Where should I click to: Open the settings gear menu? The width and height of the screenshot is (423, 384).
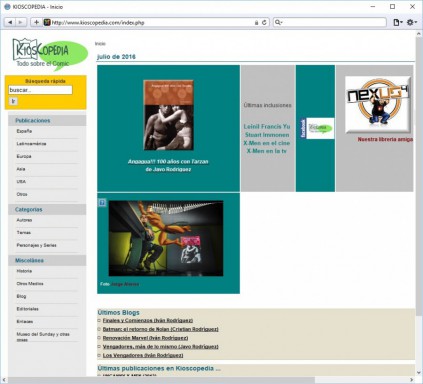click(x=411, y=22)
